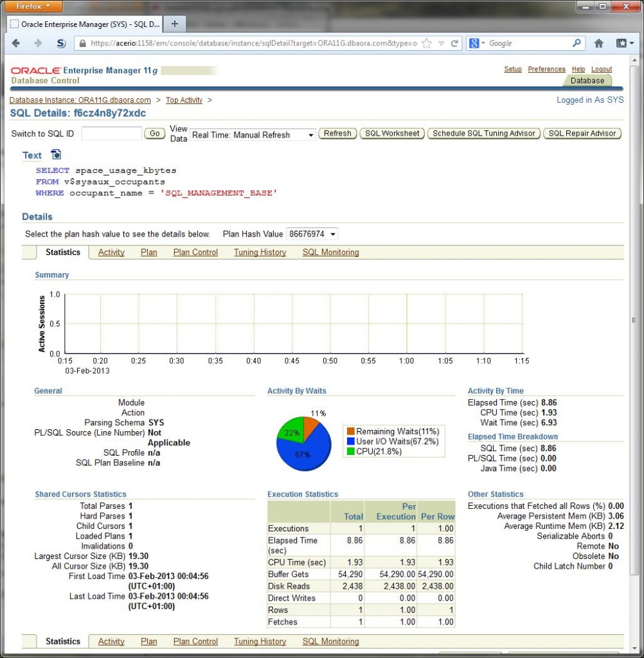
Task: Click the User I/O Waits blue swatch
Action: (350, 441)
